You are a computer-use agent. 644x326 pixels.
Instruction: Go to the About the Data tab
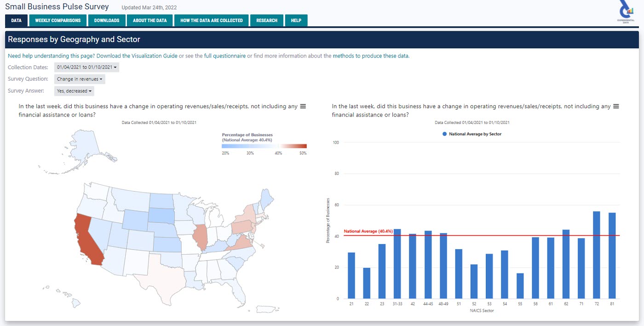[150, 20]
